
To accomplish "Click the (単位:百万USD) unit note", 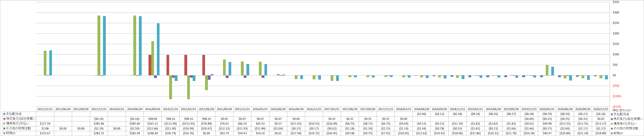I will pos(622,110).
